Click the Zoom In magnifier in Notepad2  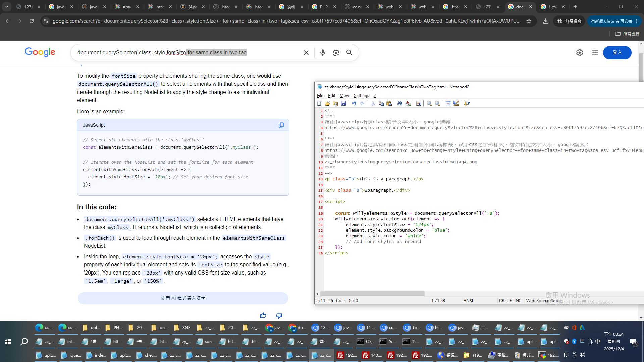pyautogui.click(x=429, y=103)
